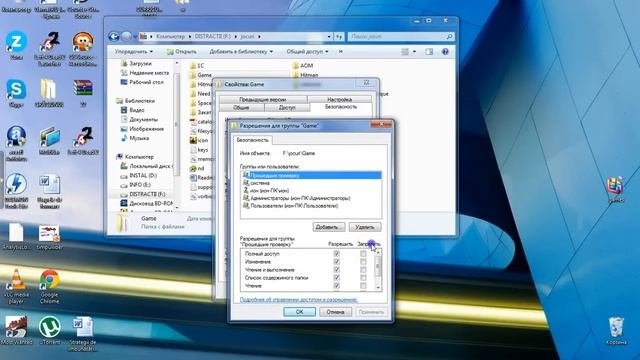Open the tmpuploder desktop icon

(49, 236)
